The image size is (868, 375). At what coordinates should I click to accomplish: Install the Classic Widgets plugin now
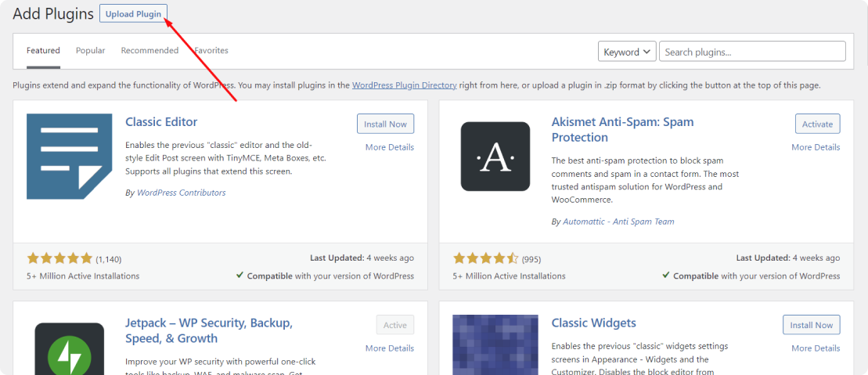(x=812, y=325)
